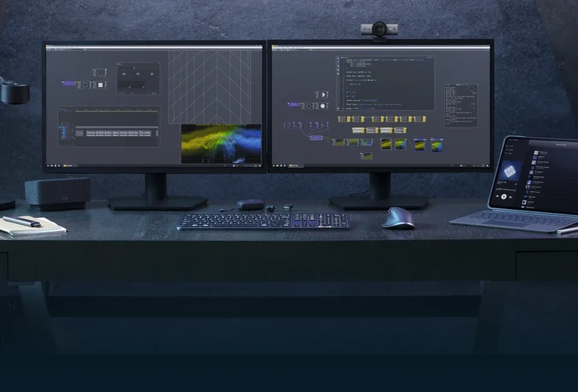Click the purple waveform node on left monitor
This screenshot has height=392, width=578.
point(67,84)
